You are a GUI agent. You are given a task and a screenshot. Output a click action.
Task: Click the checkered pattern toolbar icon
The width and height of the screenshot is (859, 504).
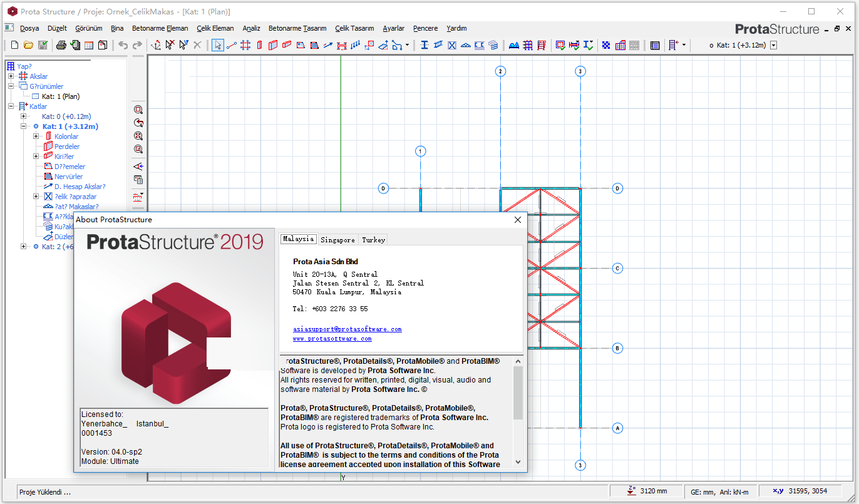(606, 45)
